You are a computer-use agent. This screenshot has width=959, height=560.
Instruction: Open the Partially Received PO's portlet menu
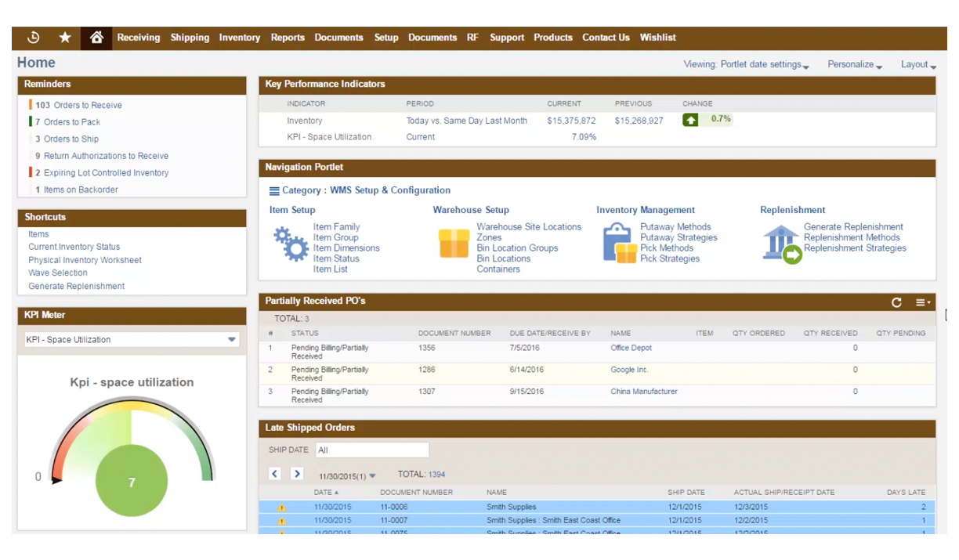coord(923,302)
